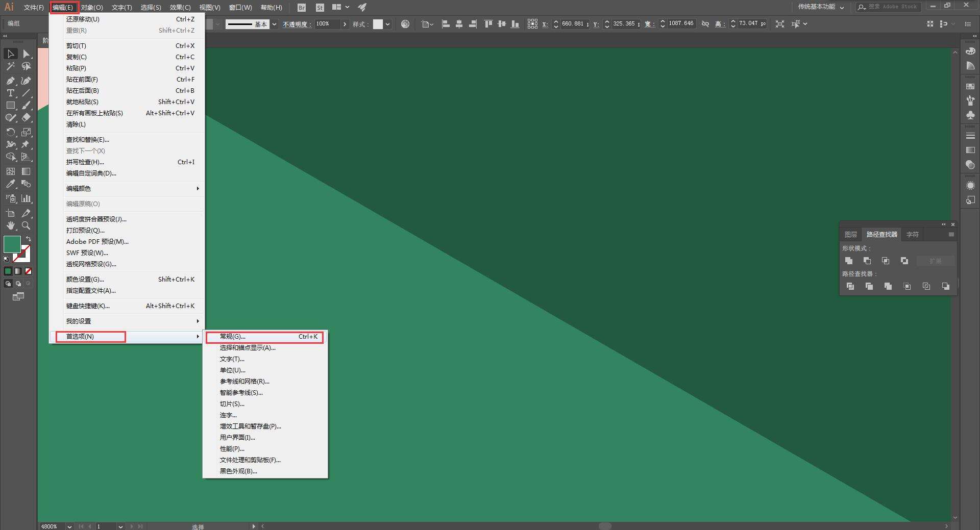Click the Adobe Stock search field
980x530 pixels.
pos(892,7)
